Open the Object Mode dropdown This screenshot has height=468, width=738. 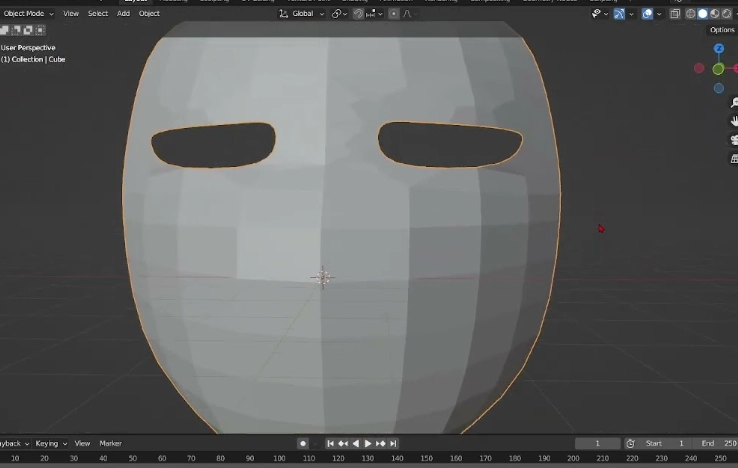[28, 13]
